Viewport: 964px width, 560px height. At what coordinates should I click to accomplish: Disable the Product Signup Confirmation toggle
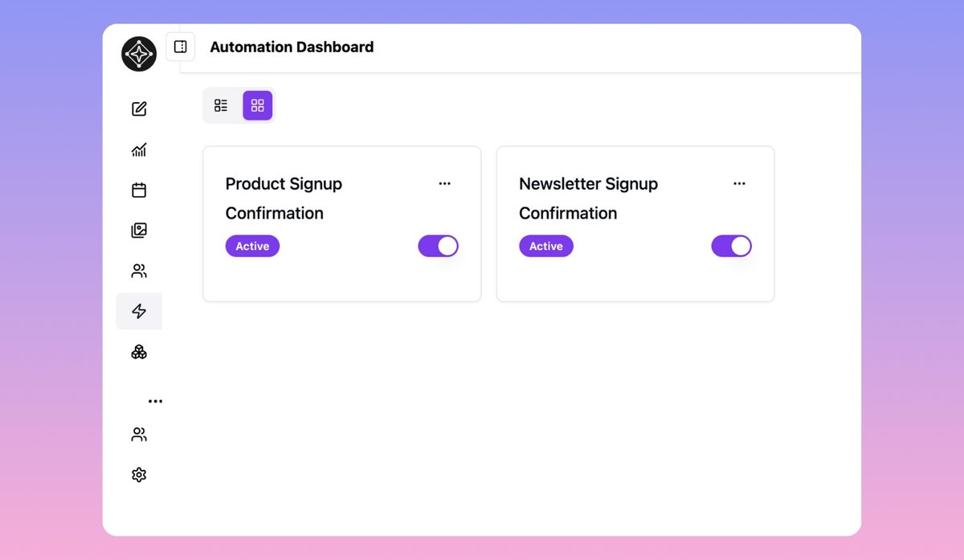(x=438, y=246)
